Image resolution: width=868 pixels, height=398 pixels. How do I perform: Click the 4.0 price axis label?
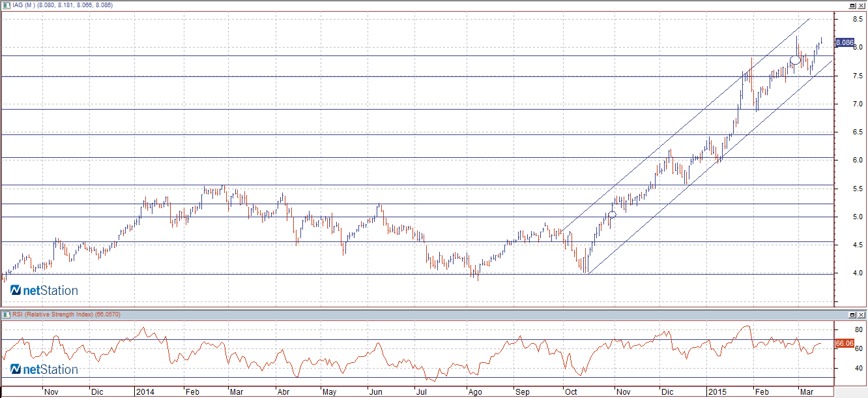tap(858, 273)
